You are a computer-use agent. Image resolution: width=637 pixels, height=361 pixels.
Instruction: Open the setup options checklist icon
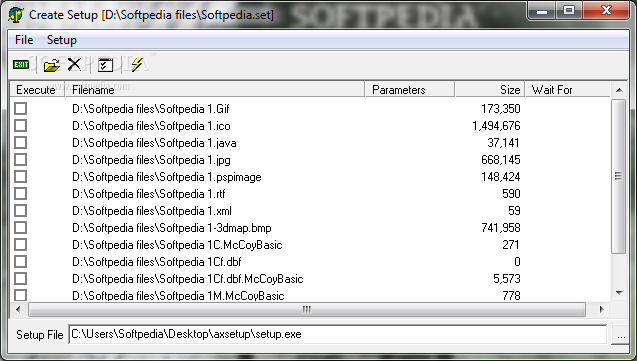105,65
